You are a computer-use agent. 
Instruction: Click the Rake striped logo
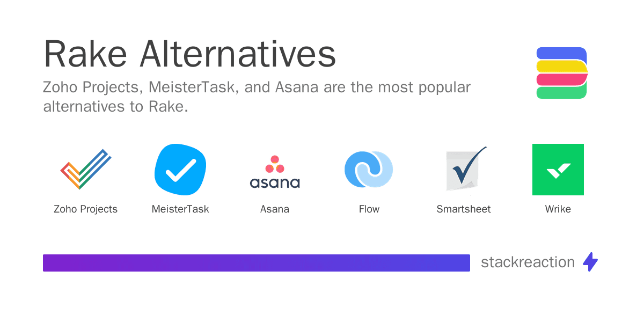pyautogui.click(x=562, y=73)
